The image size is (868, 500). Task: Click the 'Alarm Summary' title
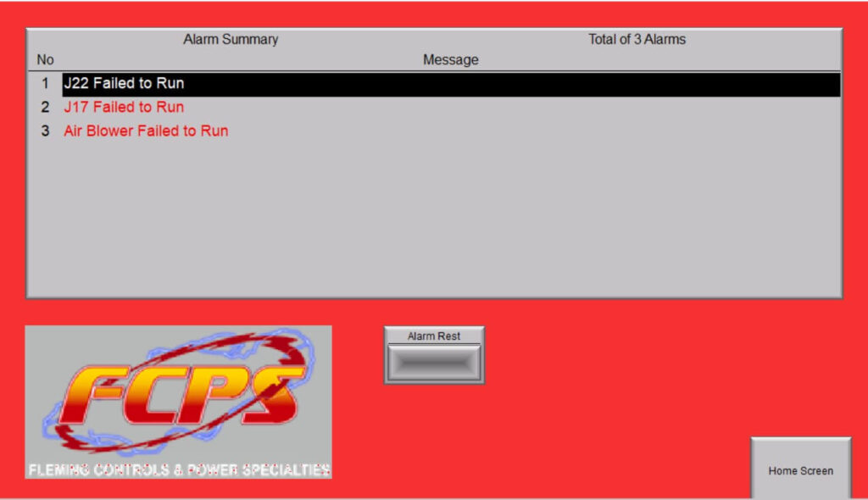[231, 40]
